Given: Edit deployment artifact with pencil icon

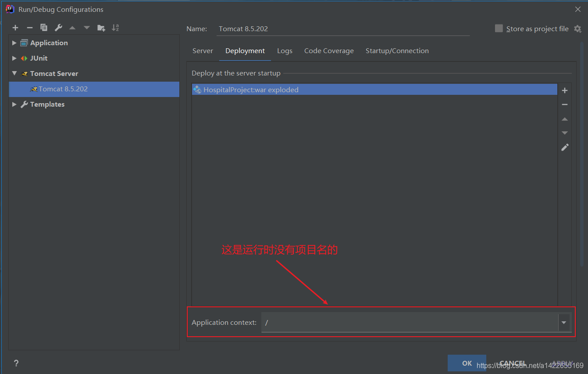Looking at the screenshot, I should click(565, 147).
